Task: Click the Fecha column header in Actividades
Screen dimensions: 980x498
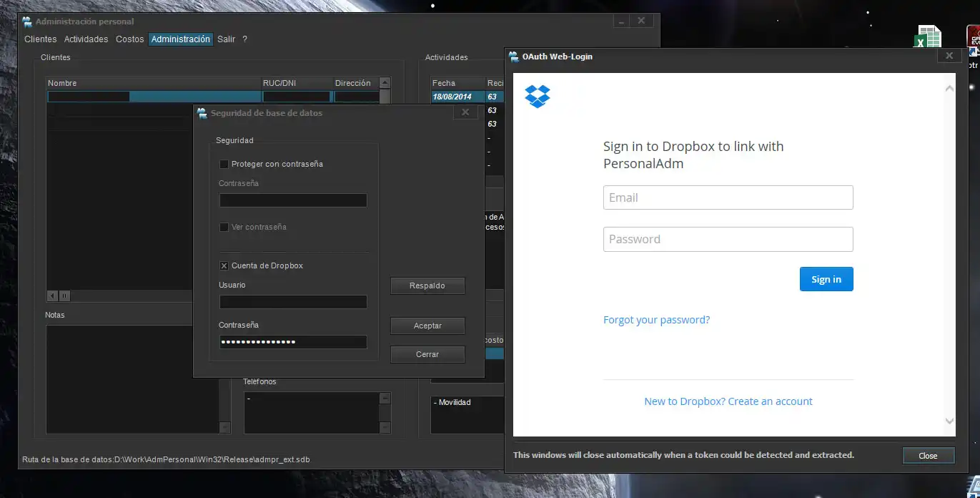Action: (x=457, y=83)
